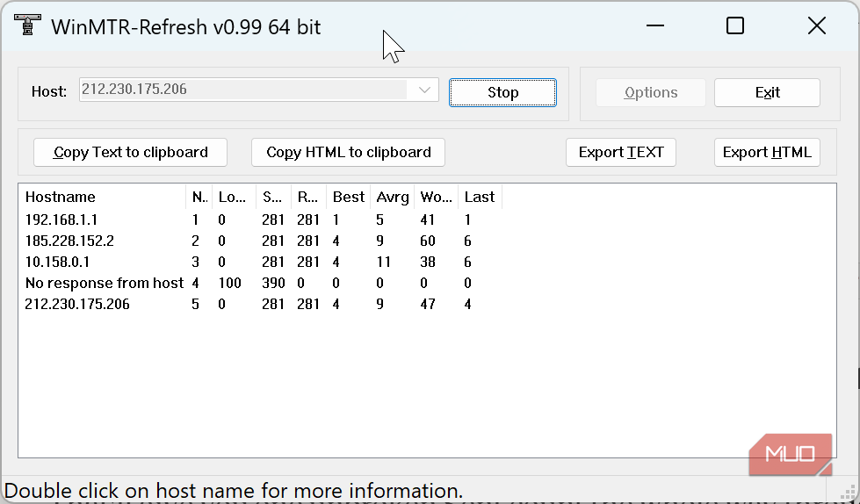Copy HTML to clipboard

click(x=348, y=153)
